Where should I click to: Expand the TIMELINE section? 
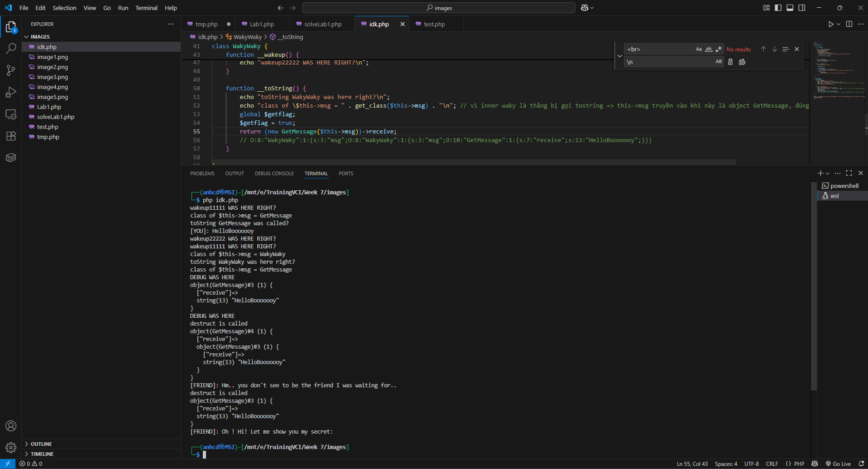[x=42, y=454]
